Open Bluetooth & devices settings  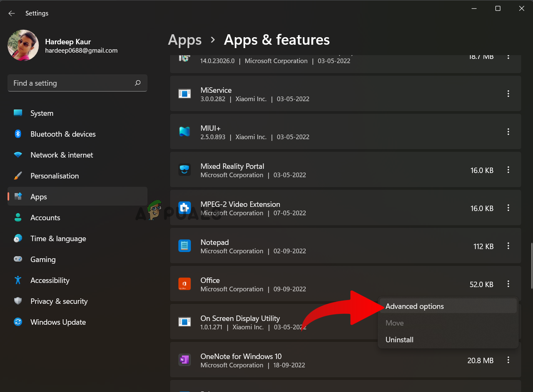coord(63,134)
